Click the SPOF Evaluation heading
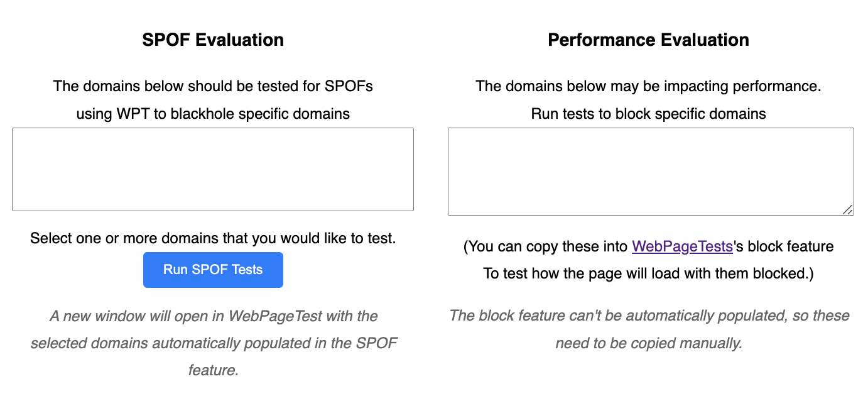Image resolution: width=868 pixels, height=396 pixels. point(213,40)
